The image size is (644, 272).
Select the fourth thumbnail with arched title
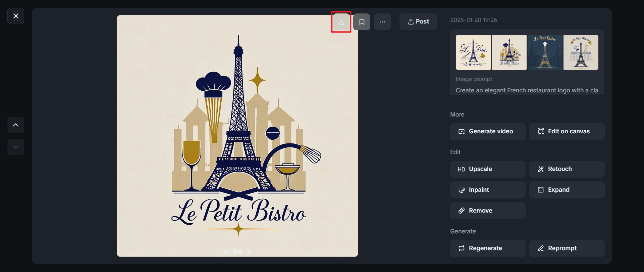coord(581,52)
